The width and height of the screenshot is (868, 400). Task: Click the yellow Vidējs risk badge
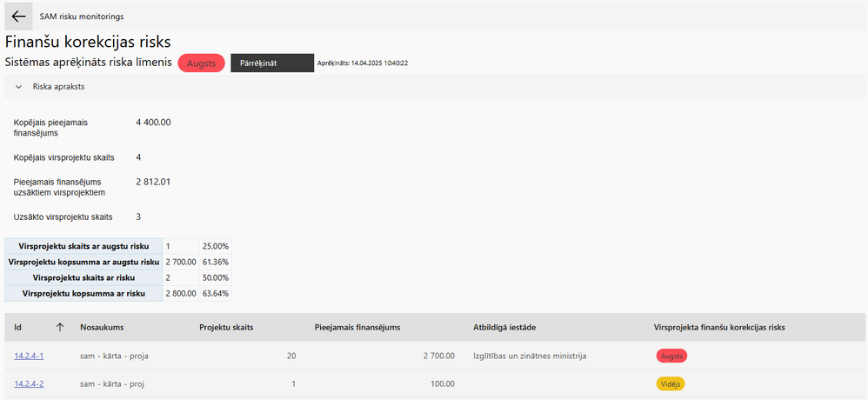coord(671,383)
